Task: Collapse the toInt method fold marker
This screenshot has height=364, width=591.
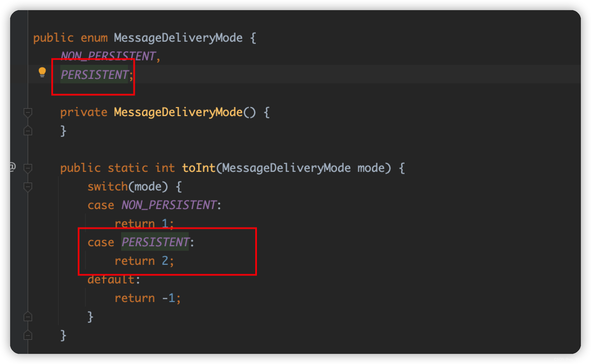Action: [28, 168]
